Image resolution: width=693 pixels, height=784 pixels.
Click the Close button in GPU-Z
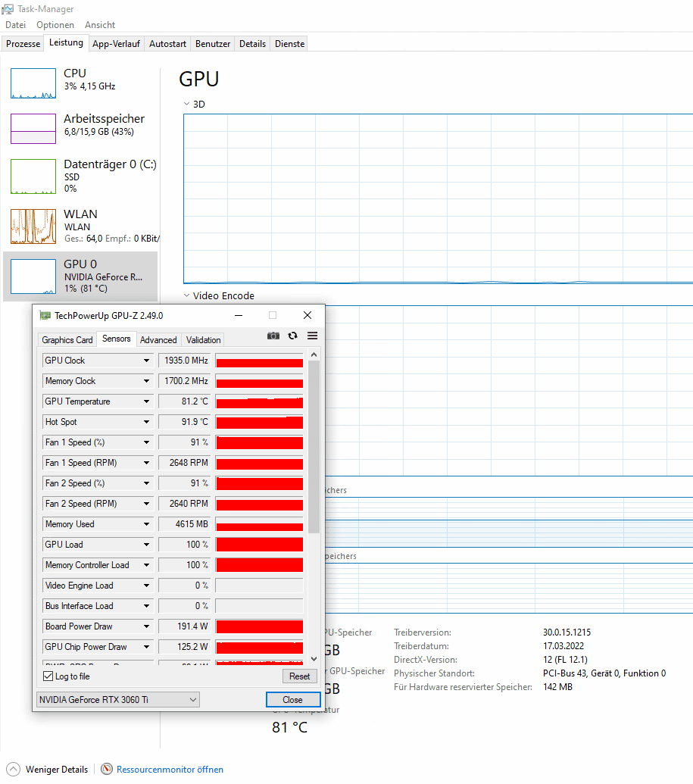[x=293, y=699]
